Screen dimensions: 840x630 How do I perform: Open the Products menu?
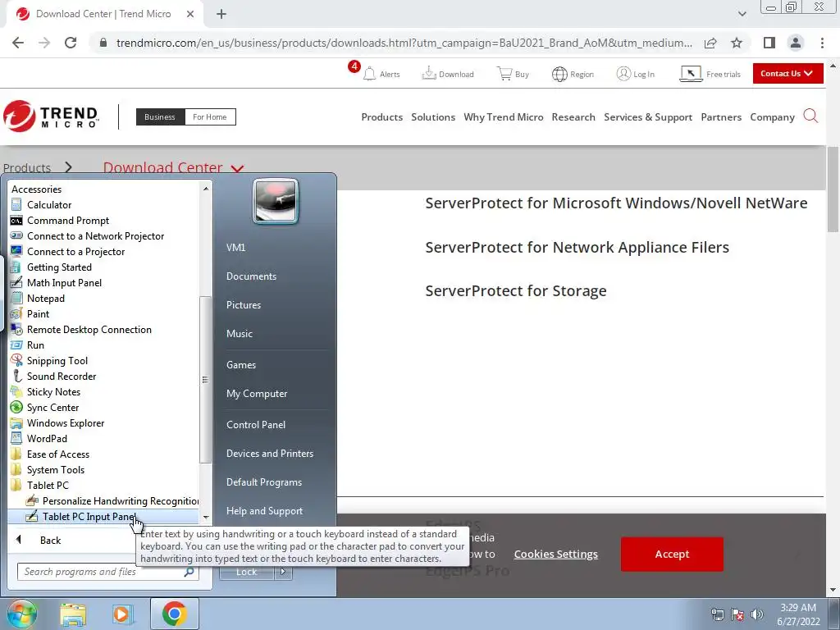pos(382,116)
